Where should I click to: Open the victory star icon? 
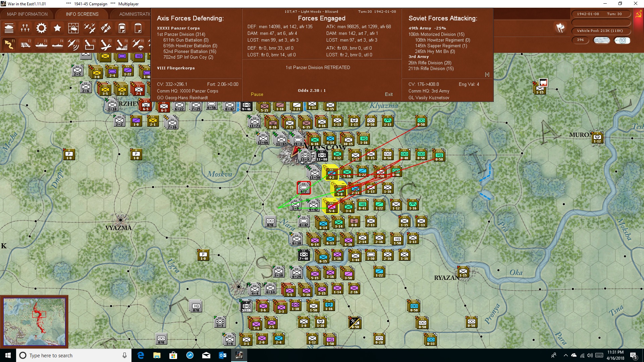(x=57, y=28)
